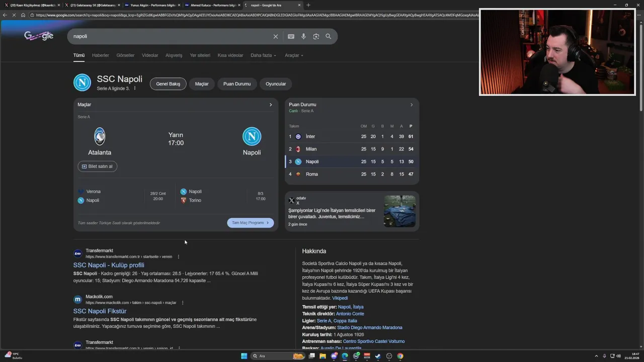Open the Verona vs Napoli match

click(x=124, y=196)
